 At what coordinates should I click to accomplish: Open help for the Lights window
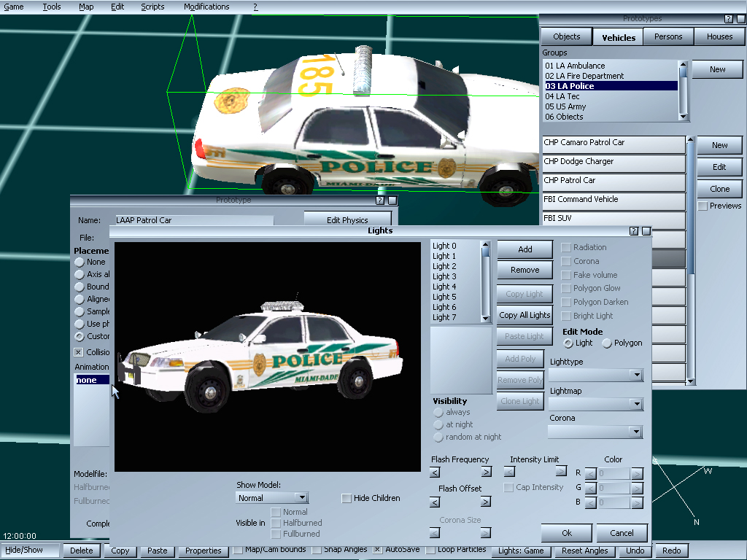click(634, 231)
